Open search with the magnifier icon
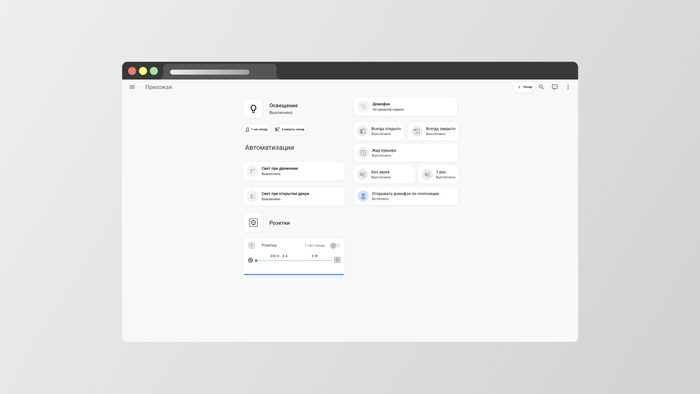 click(x=541, y=87)
